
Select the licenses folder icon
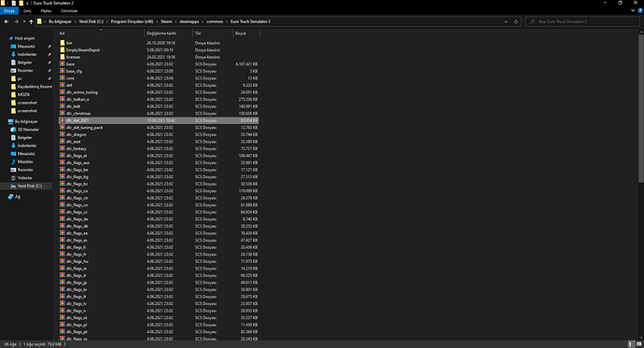pyautogui.click(x=63, y=57)
